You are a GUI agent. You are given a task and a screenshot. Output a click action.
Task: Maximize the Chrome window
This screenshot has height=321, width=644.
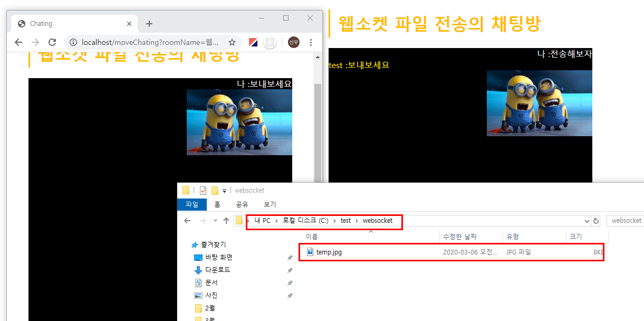pos(286,18)
